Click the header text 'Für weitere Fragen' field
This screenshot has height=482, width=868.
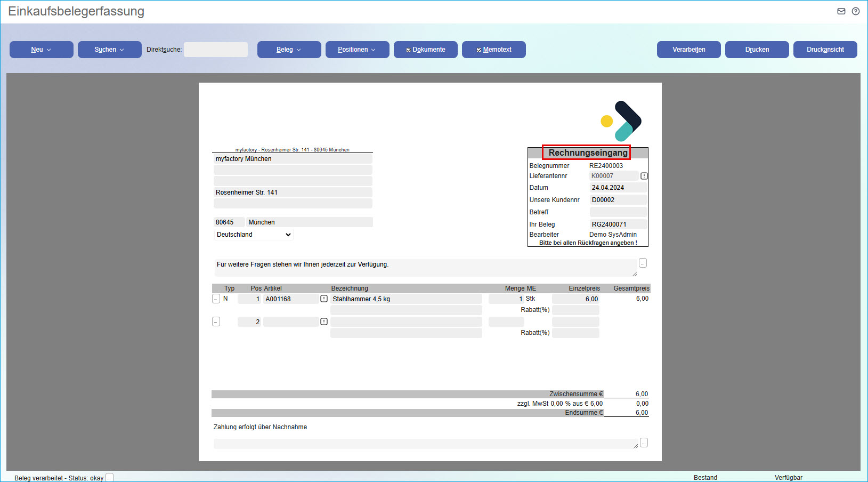tap(425, 268)
